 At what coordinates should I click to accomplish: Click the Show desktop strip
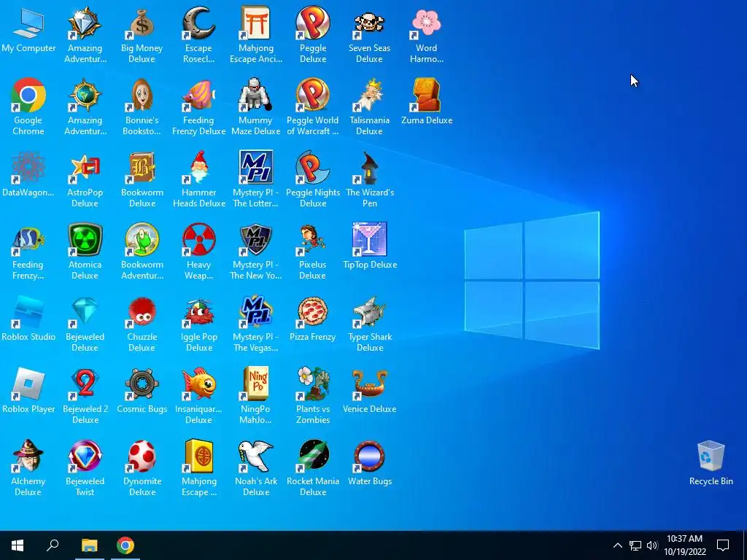745,545
